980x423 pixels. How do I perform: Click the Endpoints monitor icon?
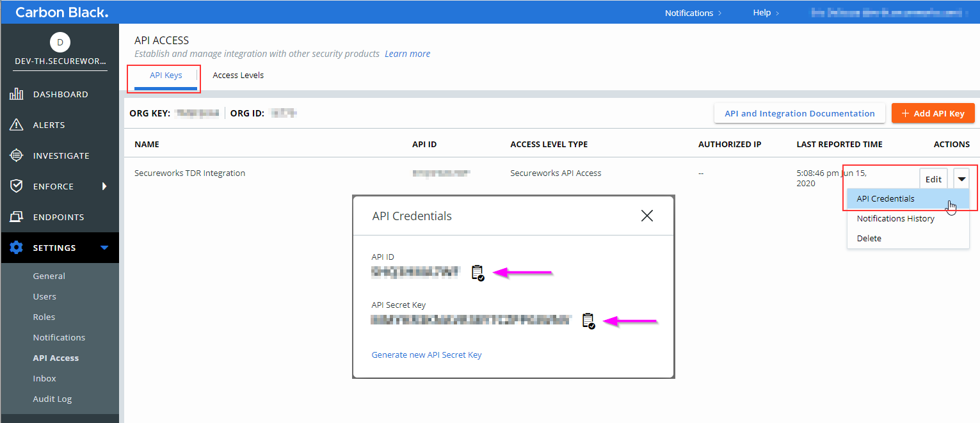17,217
